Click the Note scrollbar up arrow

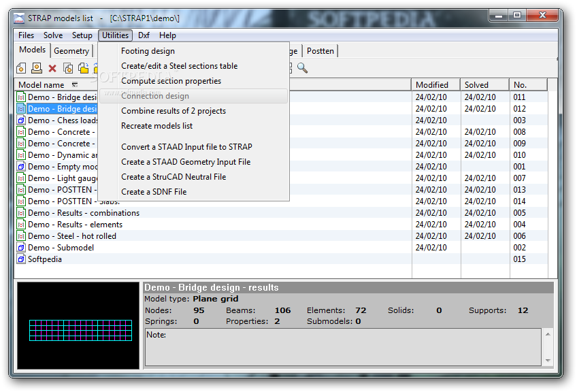tap(548, 334)
